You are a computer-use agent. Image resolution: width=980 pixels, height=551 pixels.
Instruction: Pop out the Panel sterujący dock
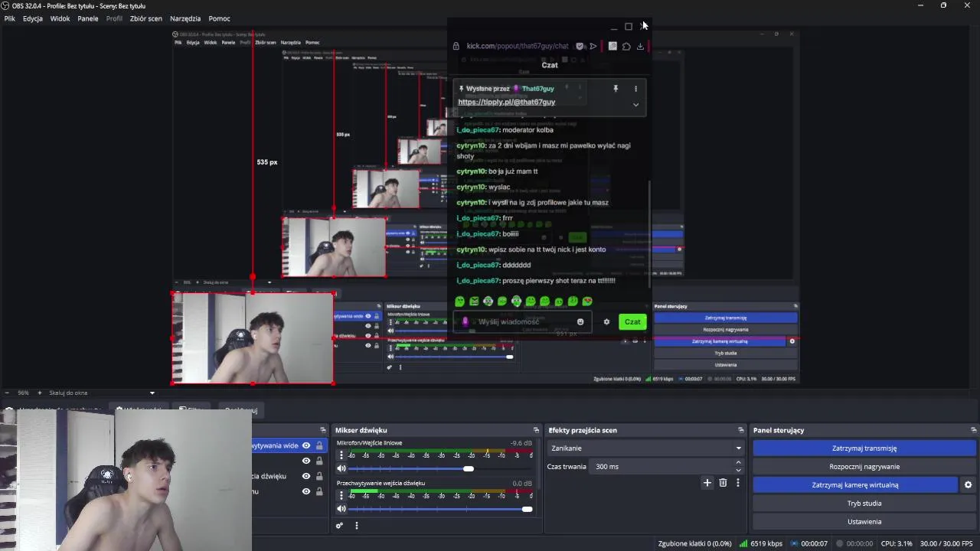(x=973, y=430)
